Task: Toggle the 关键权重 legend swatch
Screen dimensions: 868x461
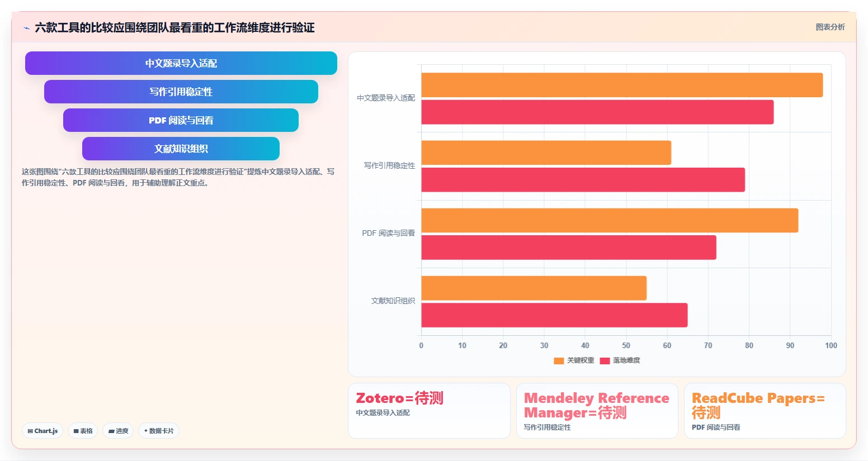Action: pos(559,361)
